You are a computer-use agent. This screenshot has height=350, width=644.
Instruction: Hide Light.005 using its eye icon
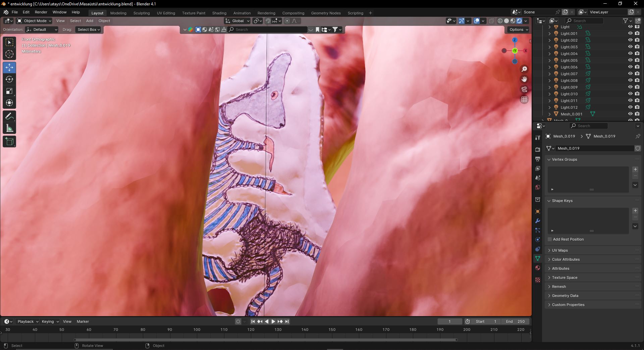tap(630, 60)
